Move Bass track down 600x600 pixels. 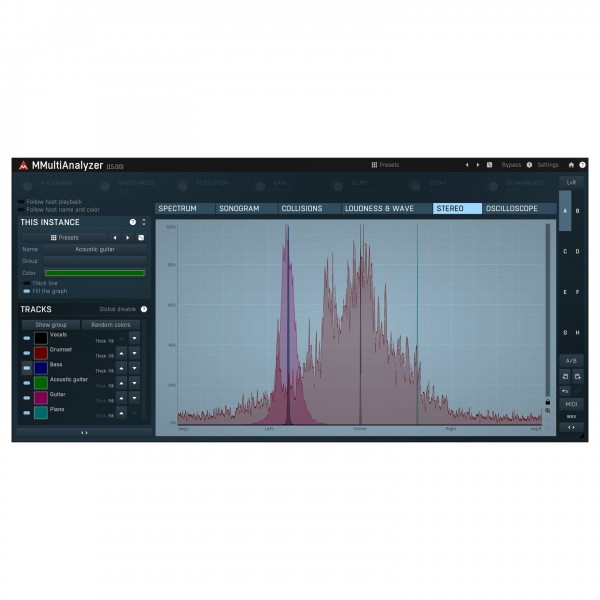click(x=134, y=368)
